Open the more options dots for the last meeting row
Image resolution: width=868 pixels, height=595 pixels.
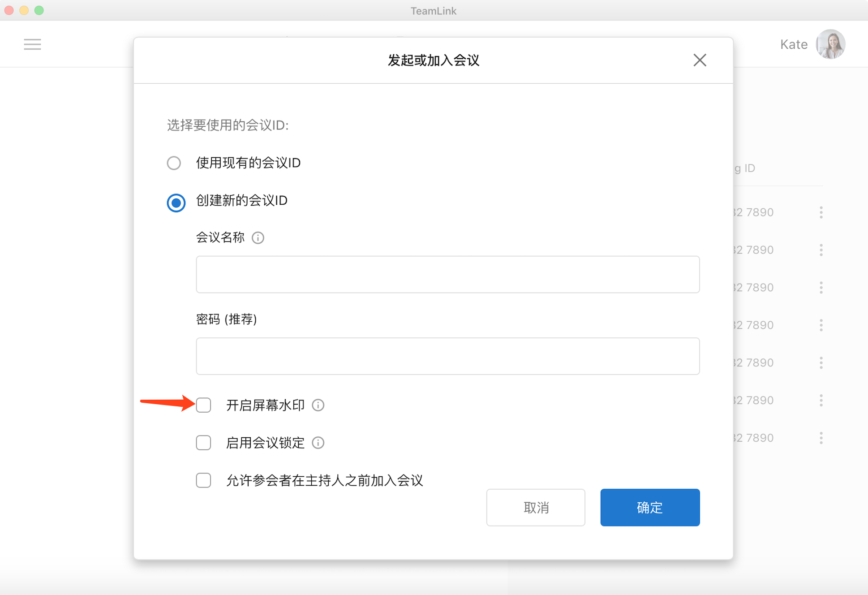click(821, 438)
